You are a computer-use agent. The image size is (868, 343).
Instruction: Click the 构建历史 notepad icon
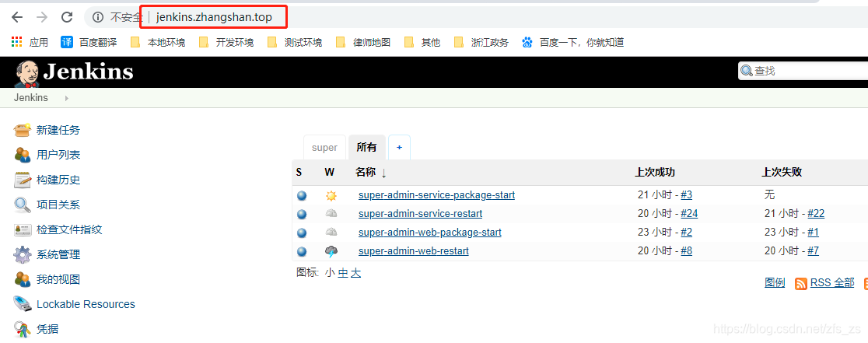[x=23, y=180]
